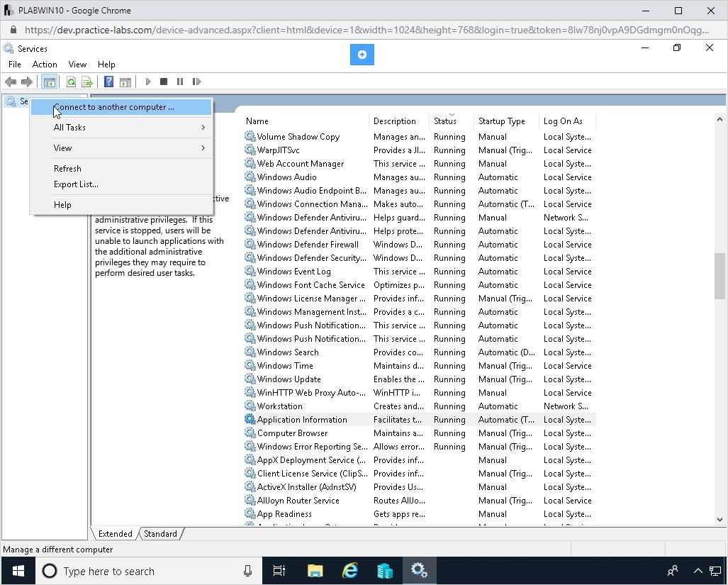Click the Pause Service icon
Viewport: 728px width, 585px height.
point(180,82)
